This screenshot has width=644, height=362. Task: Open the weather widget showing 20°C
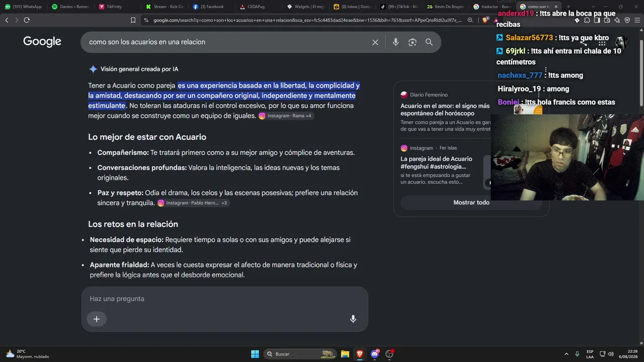point(28,354)
